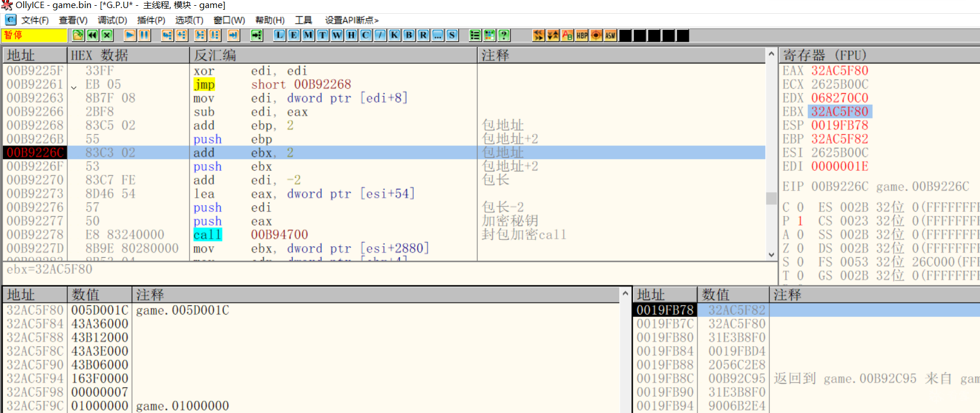Select the EAX register value 32AC5F80

(840, 71)
